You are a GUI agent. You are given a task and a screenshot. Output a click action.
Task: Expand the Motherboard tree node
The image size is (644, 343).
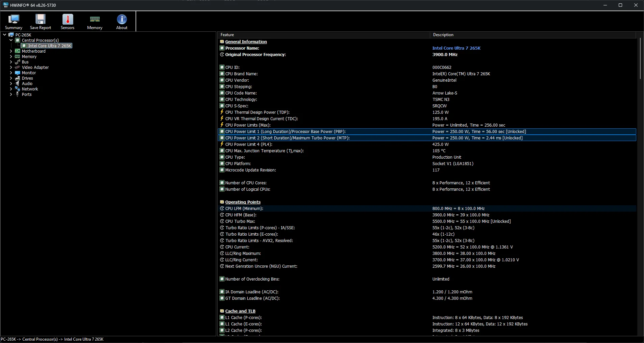tap(11, 51)
